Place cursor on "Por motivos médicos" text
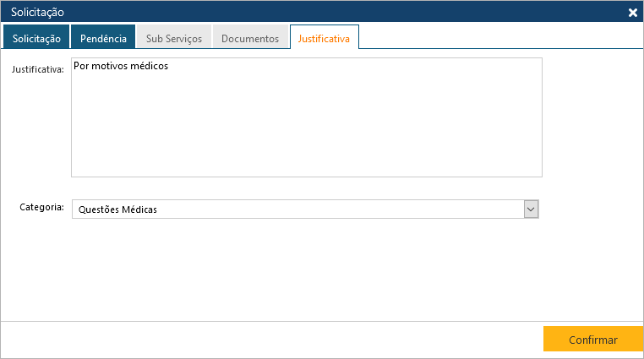Viewport: 644px width, 359px height. tap(121, 66)
